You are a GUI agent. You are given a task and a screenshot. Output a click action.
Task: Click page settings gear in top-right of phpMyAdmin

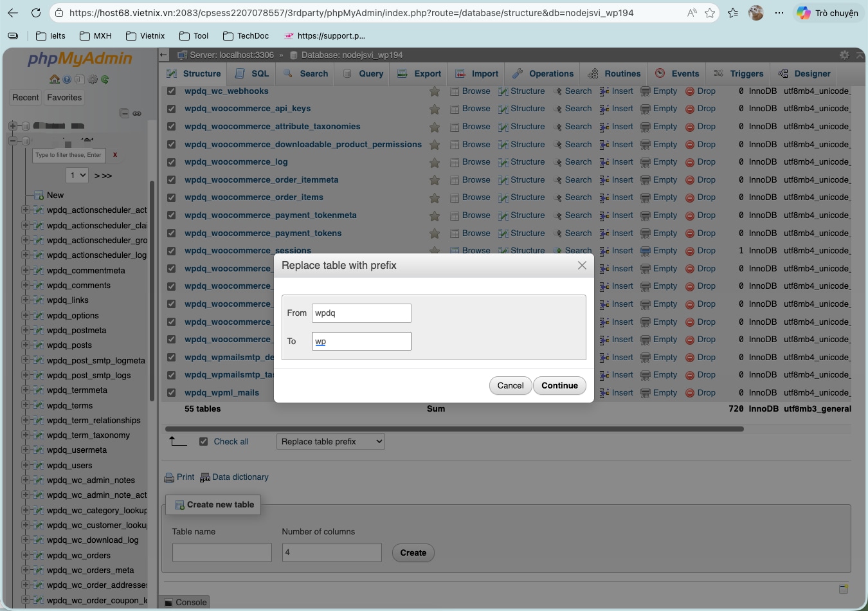[x=844, y=55]
